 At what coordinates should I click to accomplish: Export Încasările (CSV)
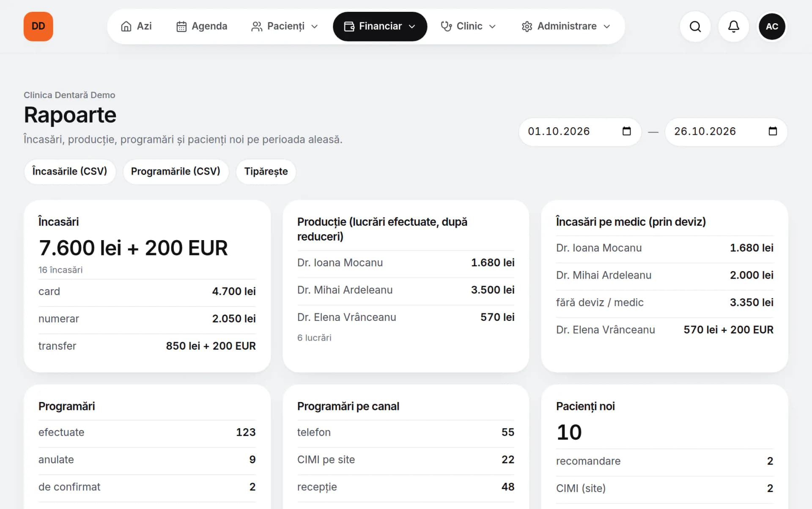tap(70, 171)
